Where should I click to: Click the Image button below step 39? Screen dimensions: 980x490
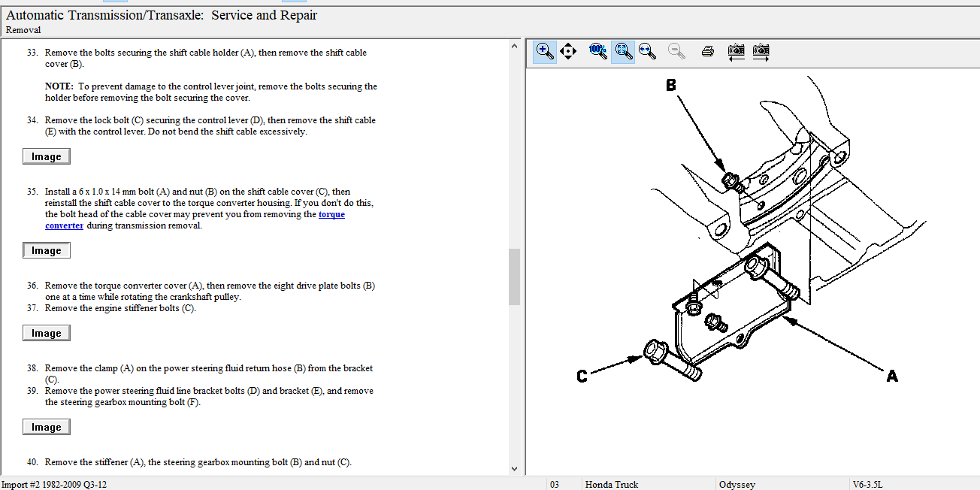47,427
